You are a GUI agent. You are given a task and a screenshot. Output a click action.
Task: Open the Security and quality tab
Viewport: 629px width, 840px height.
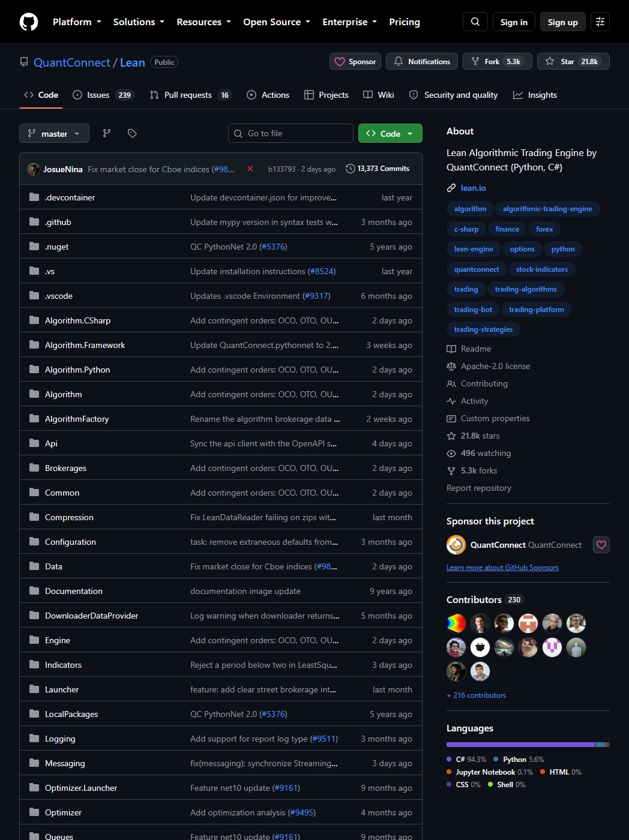click(x=453, y=95)
